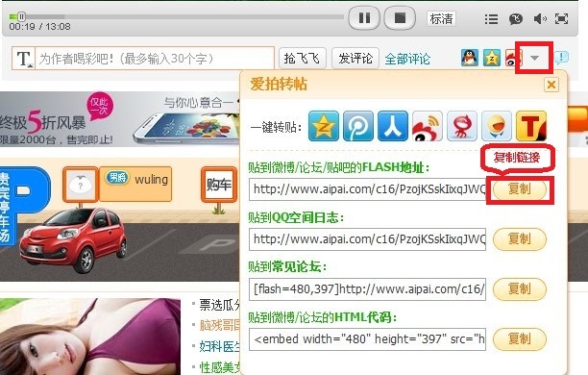The height and width of the screenshot is (375, 588).
Task: Open the 全部评论 link
Action: click(x=407, y=59)
